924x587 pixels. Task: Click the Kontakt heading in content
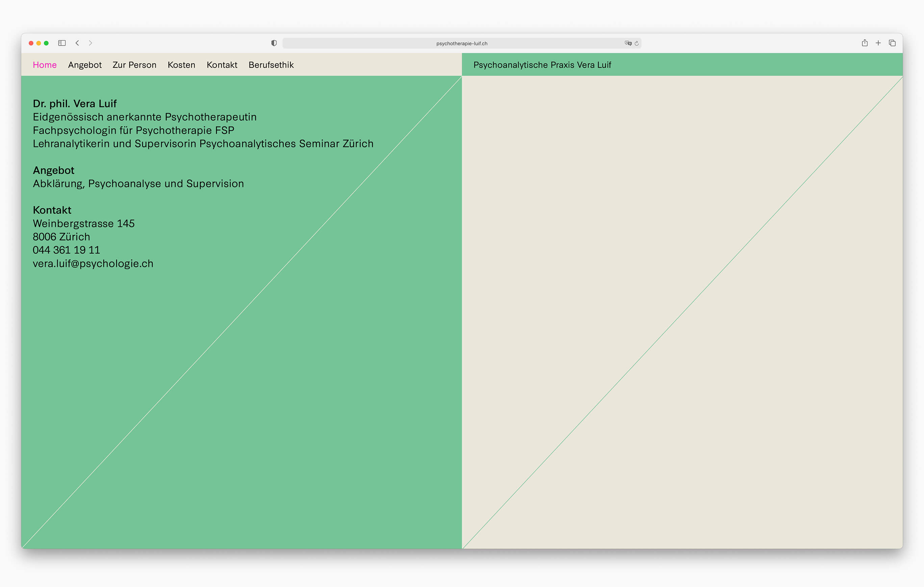[52, 210]
